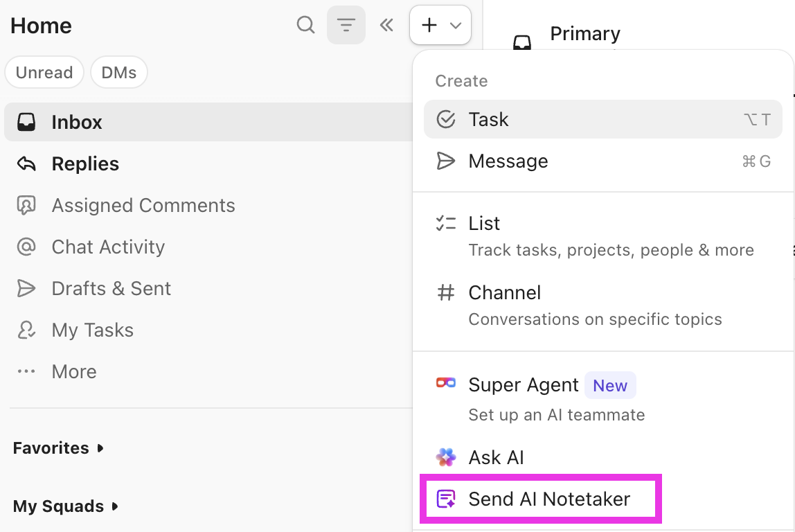795x532 pixels.
Task: Open search from the Home header
Action: (305, 25)
